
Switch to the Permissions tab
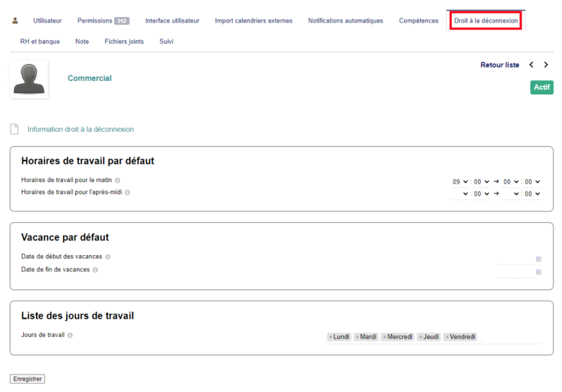103,20
